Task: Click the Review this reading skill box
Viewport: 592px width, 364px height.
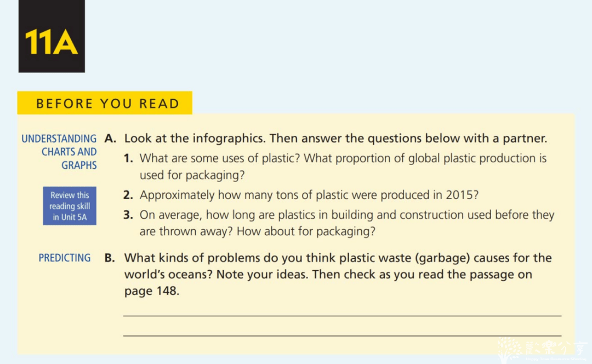Action: 70,206
